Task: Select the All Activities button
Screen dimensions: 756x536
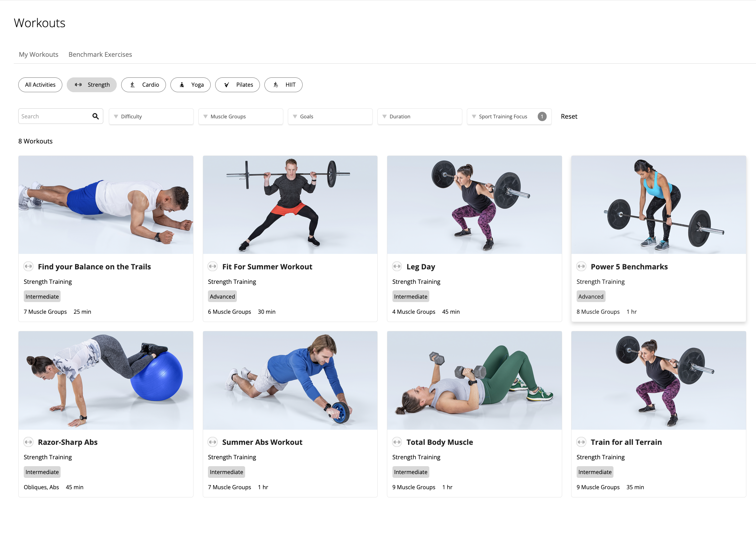Action: click(x=40, y=85)
